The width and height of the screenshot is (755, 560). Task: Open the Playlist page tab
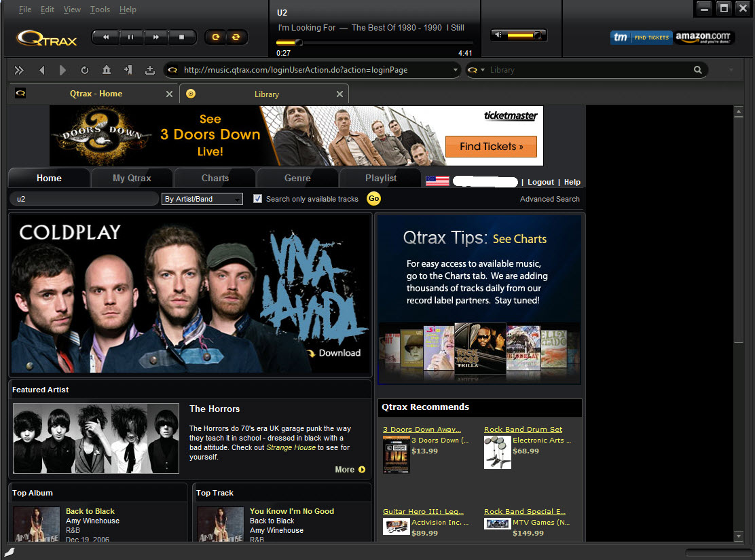(381, 178)
